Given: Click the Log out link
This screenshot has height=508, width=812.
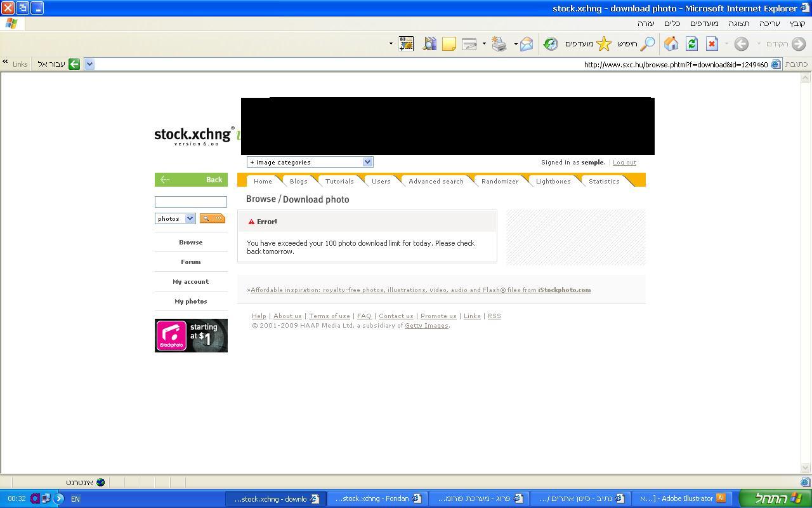Looking at the screenshot, I should 624,163.
